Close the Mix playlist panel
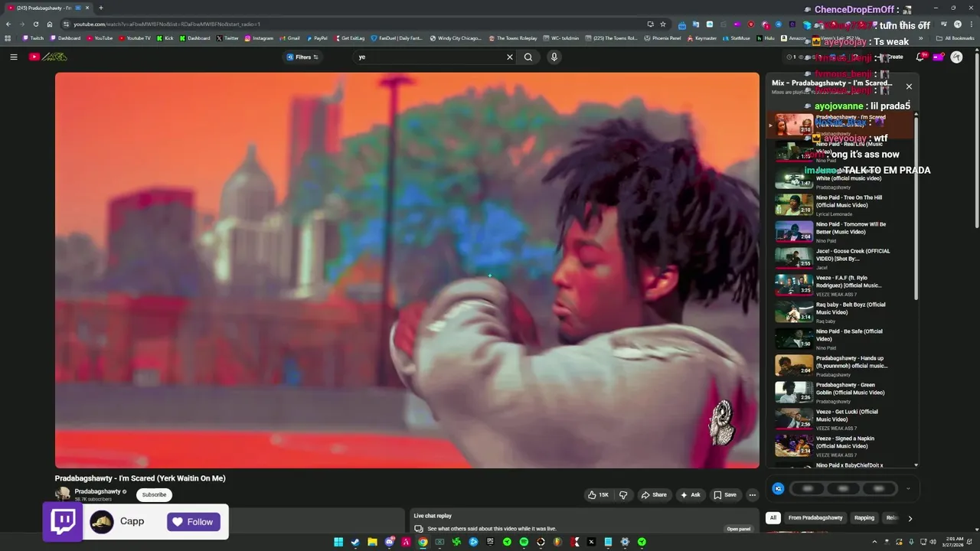 [909, 86]
